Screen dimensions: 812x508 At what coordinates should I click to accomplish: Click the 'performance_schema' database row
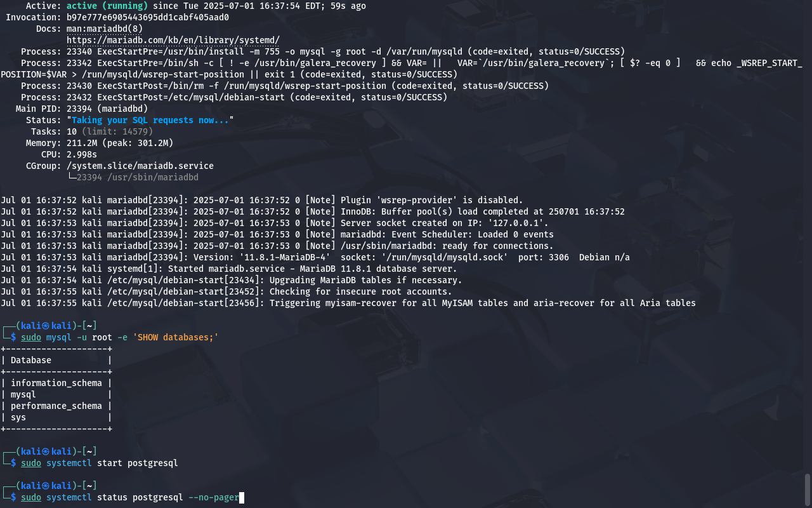pyautogui.click(x=56, y=406)
